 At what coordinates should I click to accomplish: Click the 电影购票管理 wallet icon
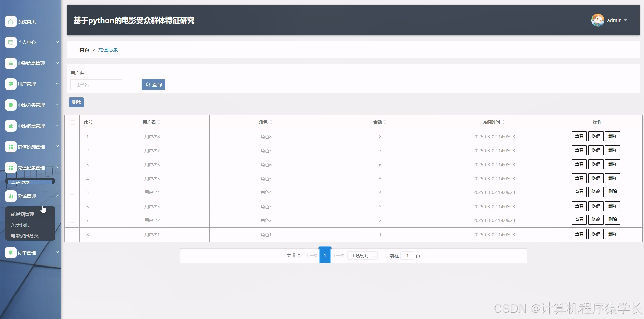click(x=11, y=126)
